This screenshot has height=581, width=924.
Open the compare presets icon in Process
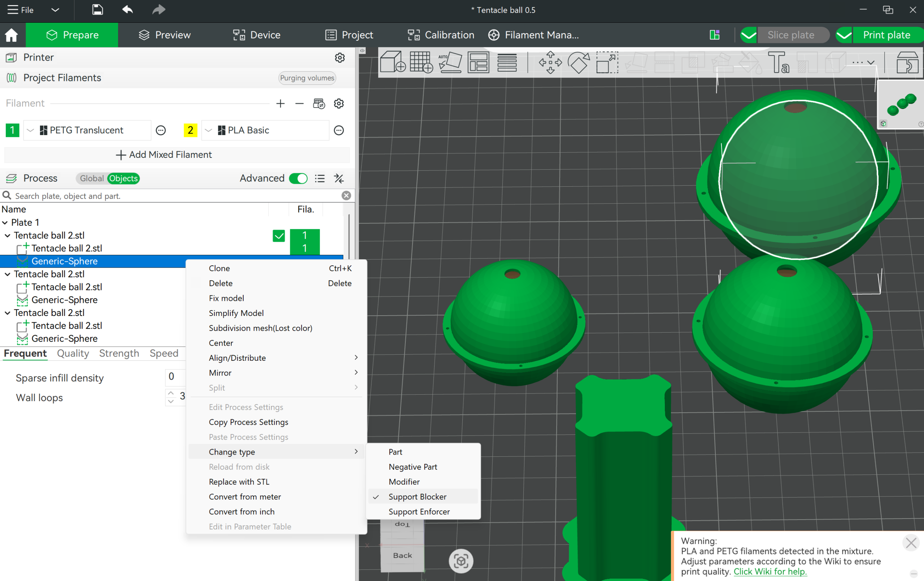pyautogui.click(x=339, y=178)
